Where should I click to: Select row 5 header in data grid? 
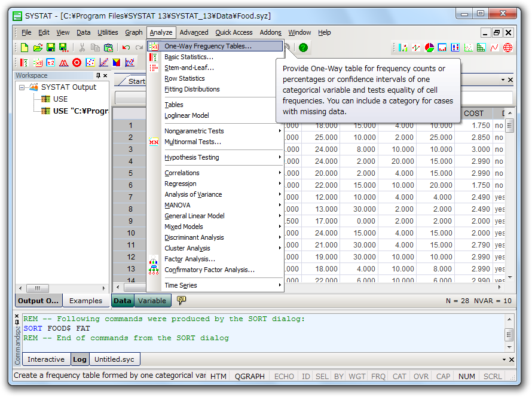coord(131,173)
